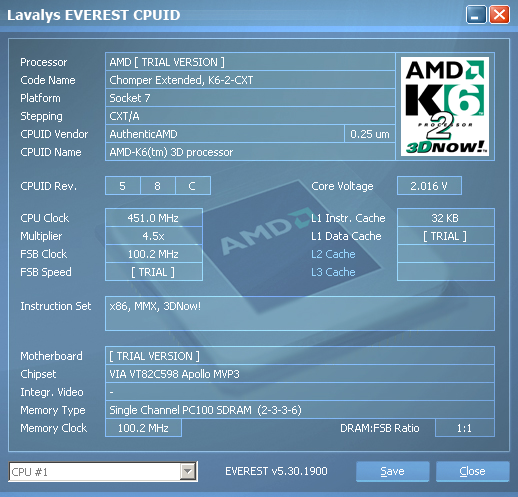The width and height of the screenshot is (518, 497).
Task: Click the FSB Speed [ TRIAL ] value
Action: click(154, 272)
